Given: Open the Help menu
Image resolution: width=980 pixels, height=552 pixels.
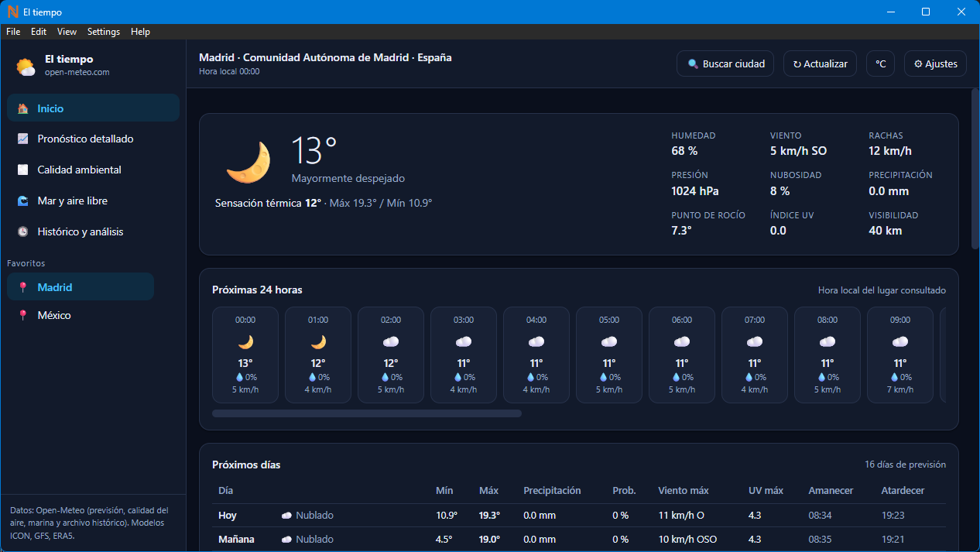Looking at the screenshot, I should pos(140,32).
